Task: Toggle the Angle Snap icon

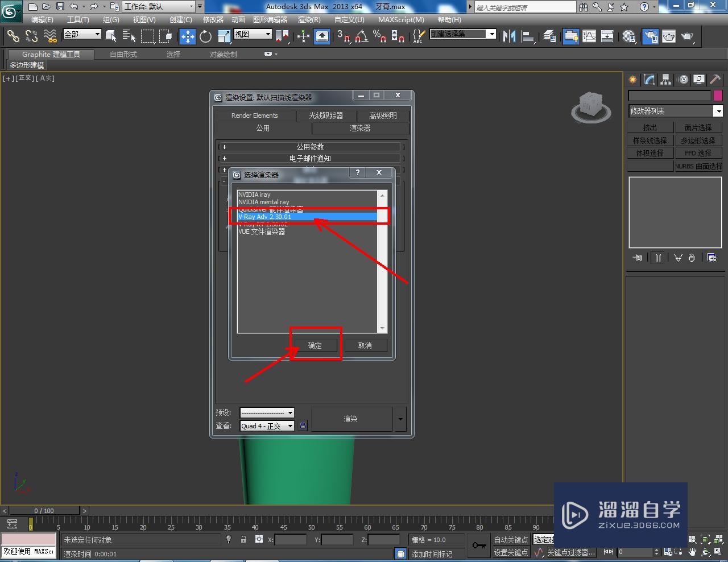Action: tap(361, 36)
